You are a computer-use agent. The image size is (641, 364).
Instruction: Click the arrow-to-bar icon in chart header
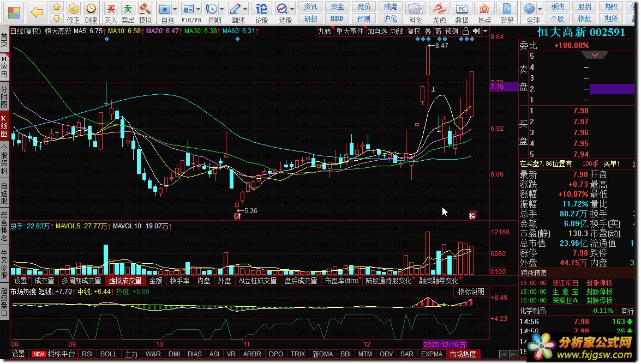coord(476,31)
